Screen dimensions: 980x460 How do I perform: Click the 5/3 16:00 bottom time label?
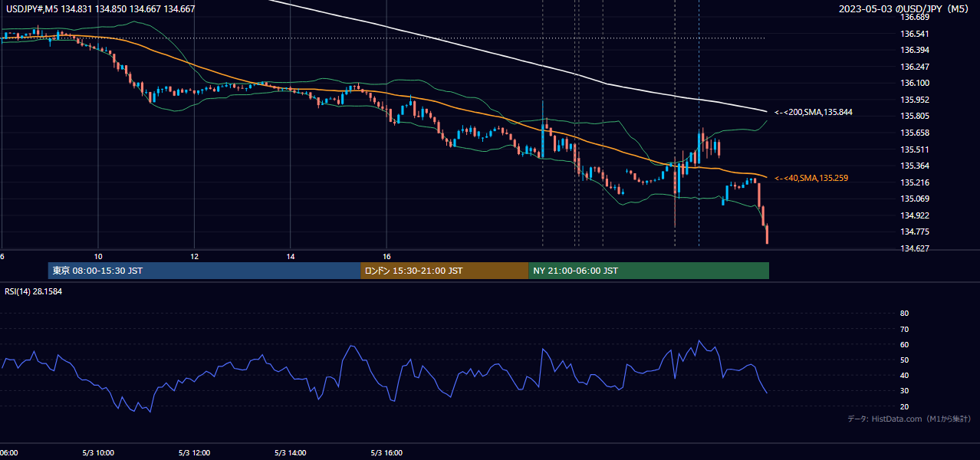pos(387,452)
